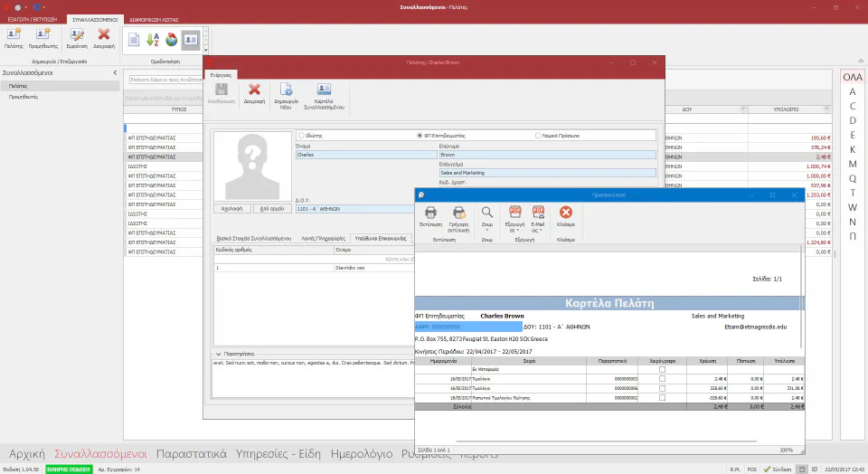Select the Ενέργειες tab in customer window

[x=221, y=75]
